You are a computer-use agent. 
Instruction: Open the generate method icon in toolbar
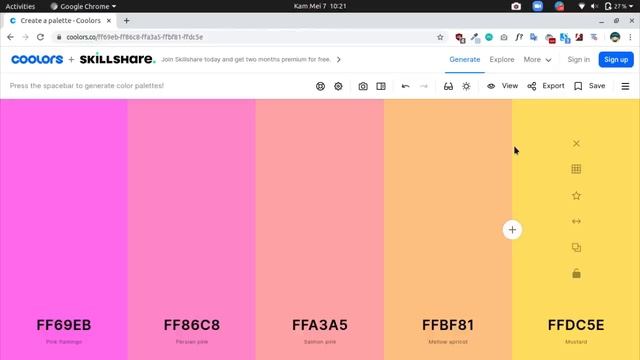(320, 86)
